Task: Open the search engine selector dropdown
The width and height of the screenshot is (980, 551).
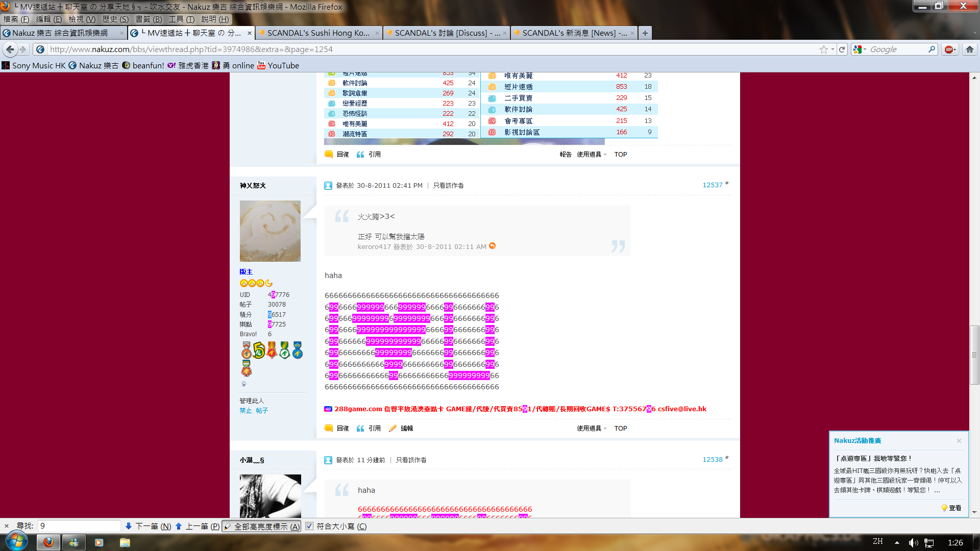Action: 860,49
